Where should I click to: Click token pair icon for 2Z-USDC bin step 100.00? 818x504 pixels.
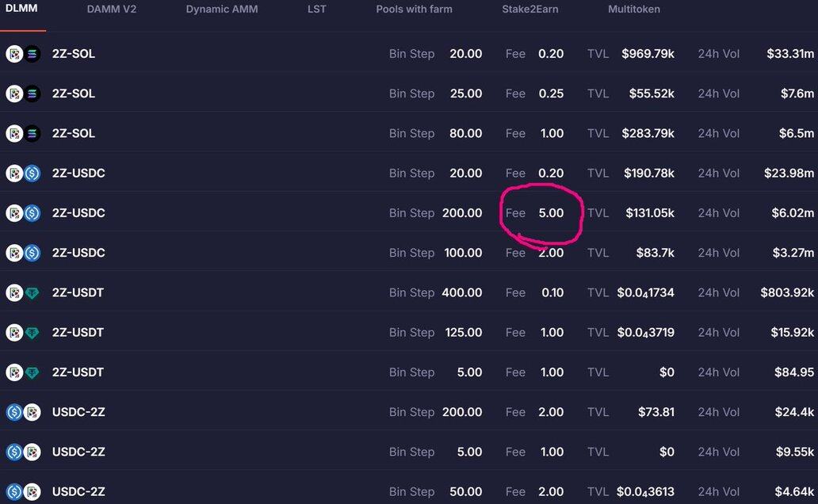tap(23, 253)
